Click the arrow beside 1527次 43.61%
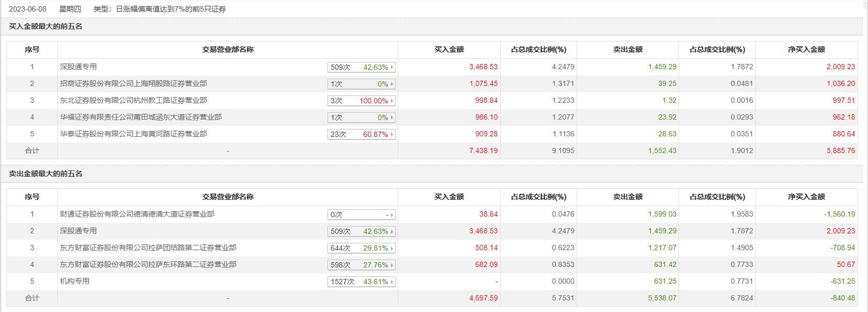 pos(392,282)
